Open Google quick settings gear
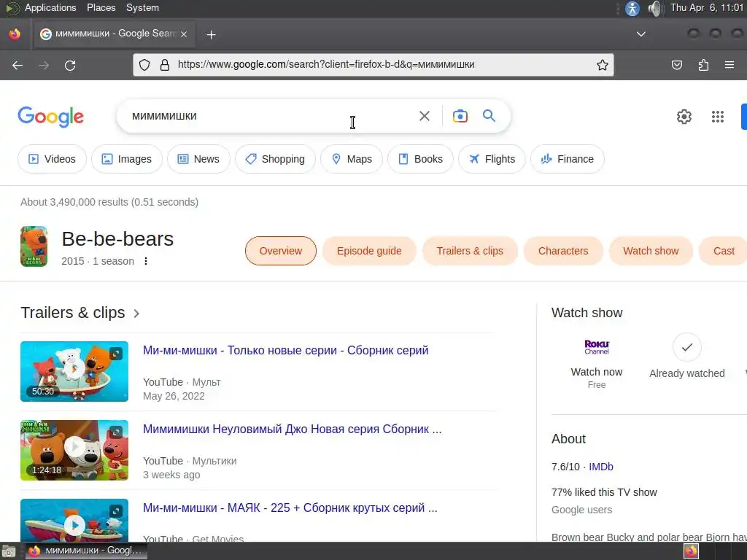Screen dimensions: 747x560 tap(684, 117)
